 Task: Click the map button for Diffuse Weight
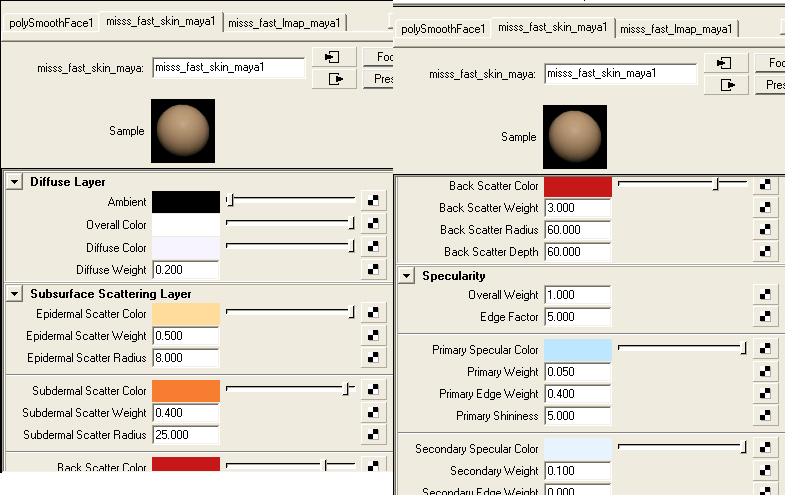tap(373, 270)
